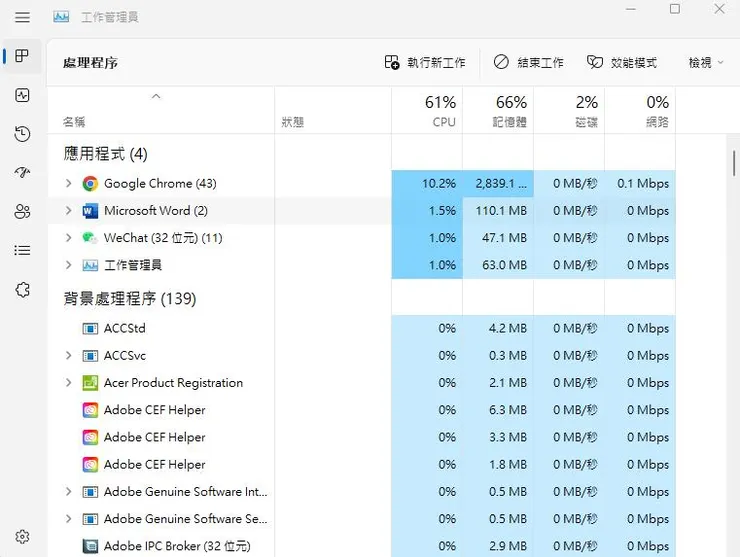
Task: Click the ACCSvc process icon
Action: (x=90, y=355)
